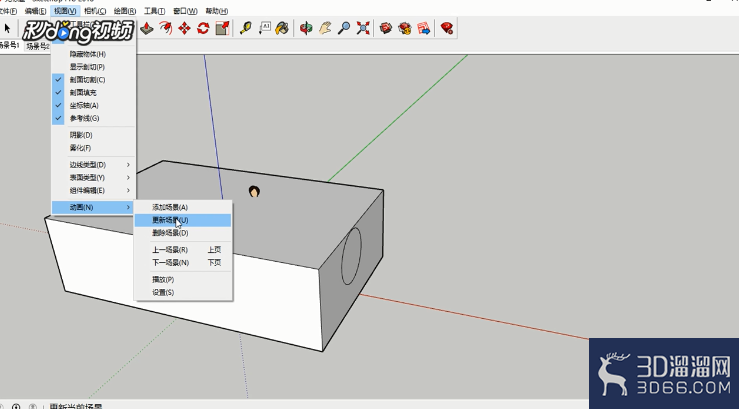Enable 隐藏物体(H) hidden geometry
This screenshot has height=409, width=739.
click(x=93, y=54)
